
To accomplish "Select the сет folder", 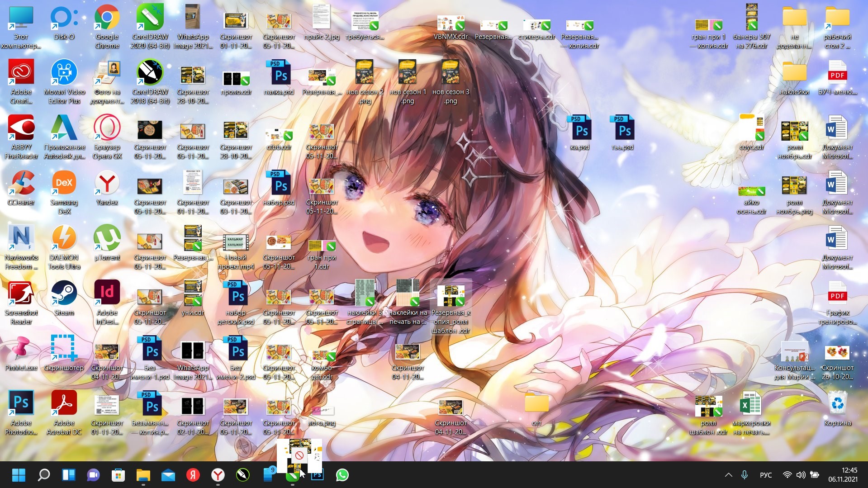I will click(536, 409).
